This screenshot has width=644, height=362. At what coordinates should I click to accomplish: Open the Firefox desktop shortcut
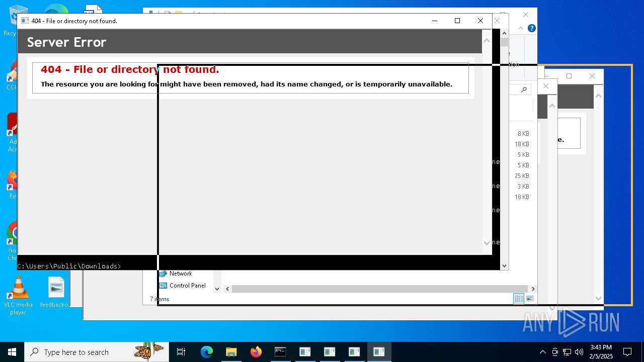pos(11,184)
